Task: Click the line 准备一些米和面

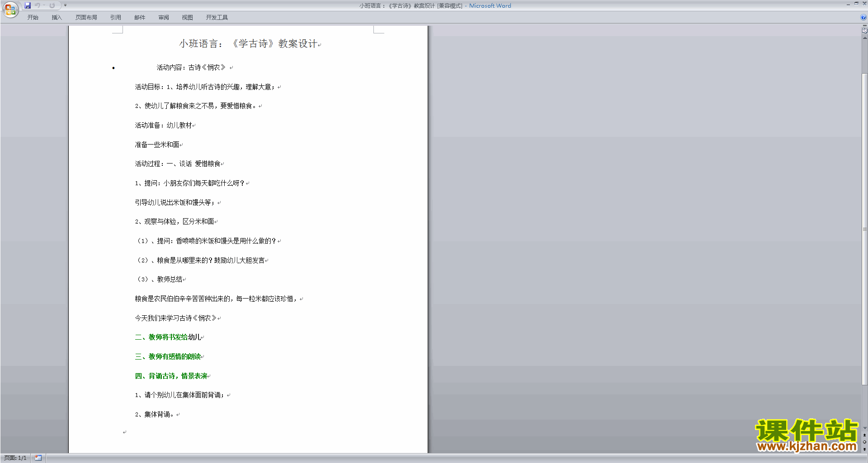Action: pyautogui.click(x=157, y=145)
